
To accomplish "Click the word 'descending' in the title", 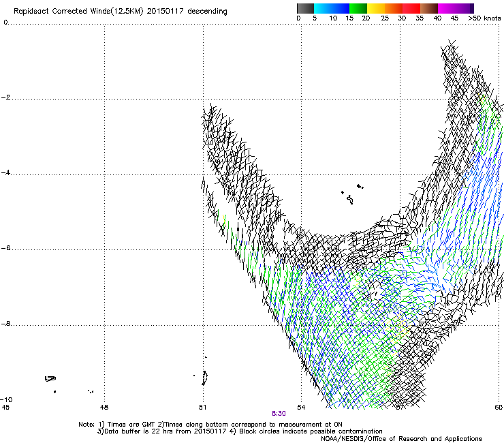I will [207, 12].
